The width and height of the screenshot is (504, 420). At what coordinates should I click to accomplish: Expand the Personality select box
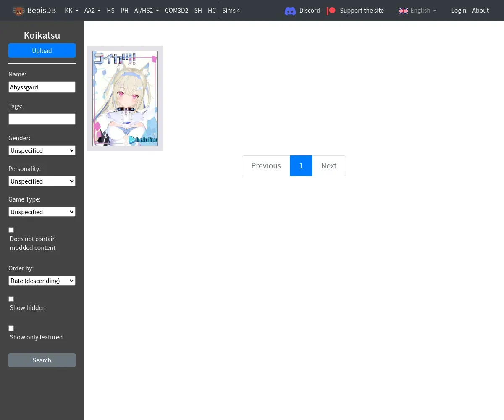[x=42, y=181]
